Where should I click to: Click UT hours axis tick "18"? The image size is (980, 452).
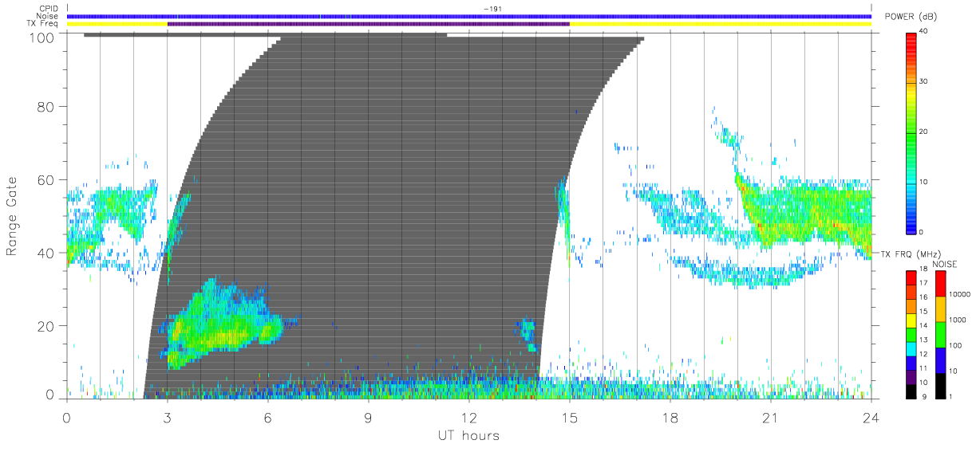click(x=670, y=417)
